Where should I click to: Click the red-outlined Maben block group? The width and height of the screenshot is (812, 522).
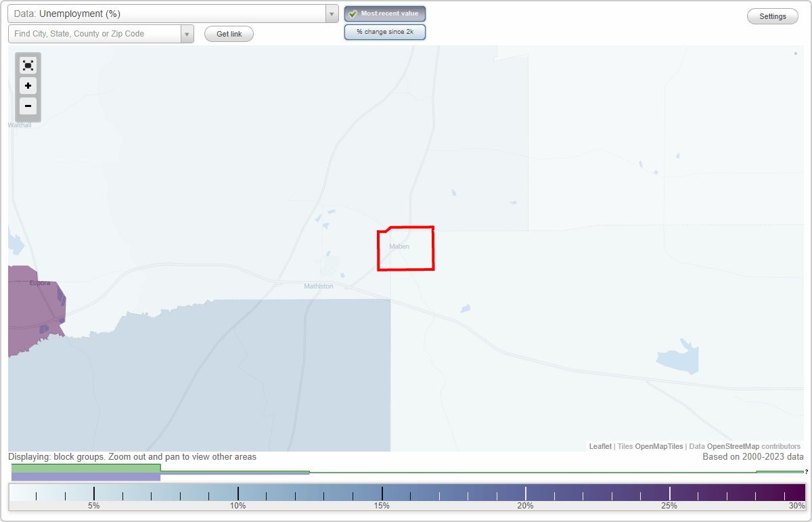pyautogui.click(x=405, y=248)
